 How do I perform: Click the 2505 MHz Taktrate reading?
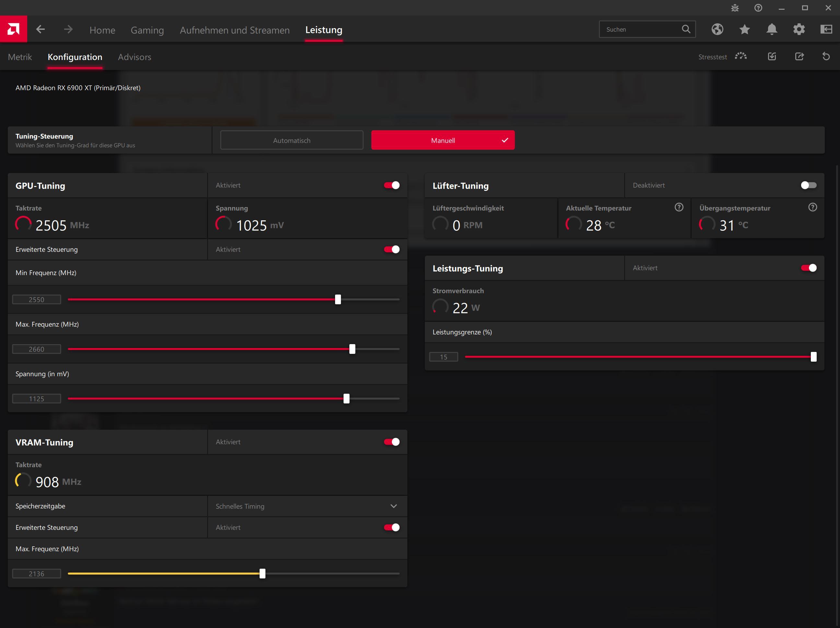pos(62,225)
